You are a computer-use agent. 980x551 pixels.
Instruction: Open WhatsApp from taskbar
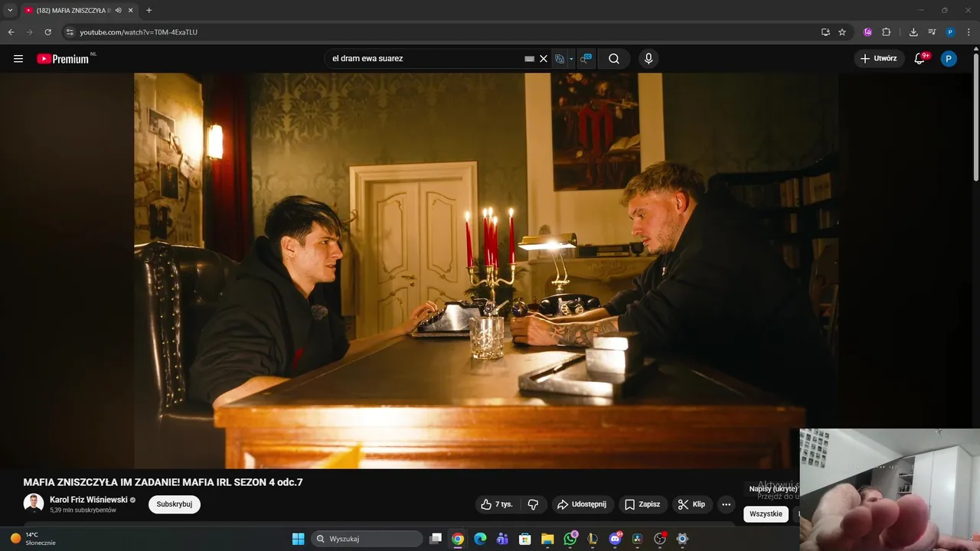(x=570, y=539)
